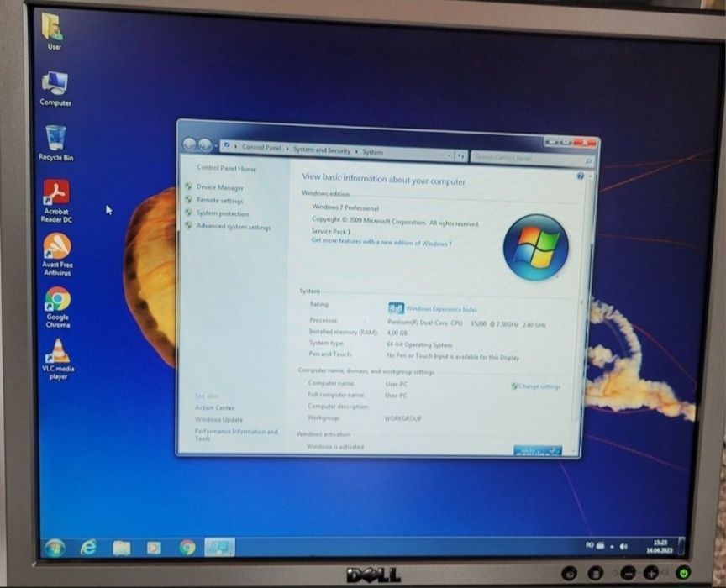Open Windows Update link
This screenshot has width=726, height=588.
coord(218,419)
